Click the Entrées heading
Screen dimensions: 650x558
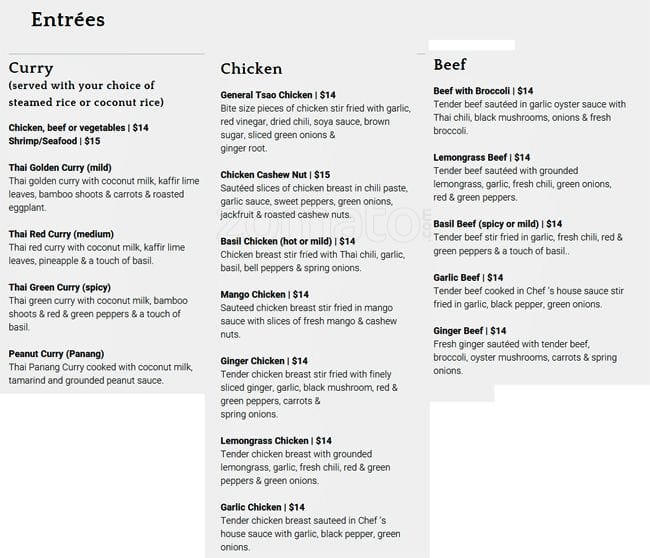[68, 20]
